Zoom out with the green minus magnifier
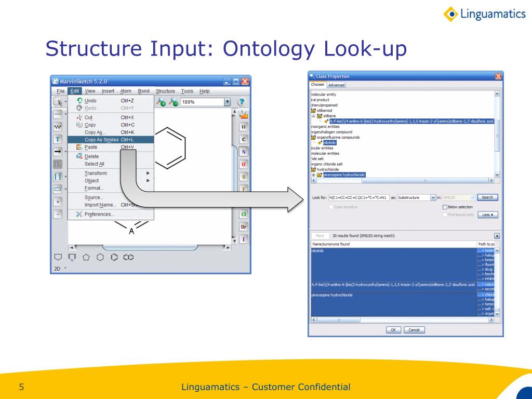The image size is (532, 399). coord(174,102)
